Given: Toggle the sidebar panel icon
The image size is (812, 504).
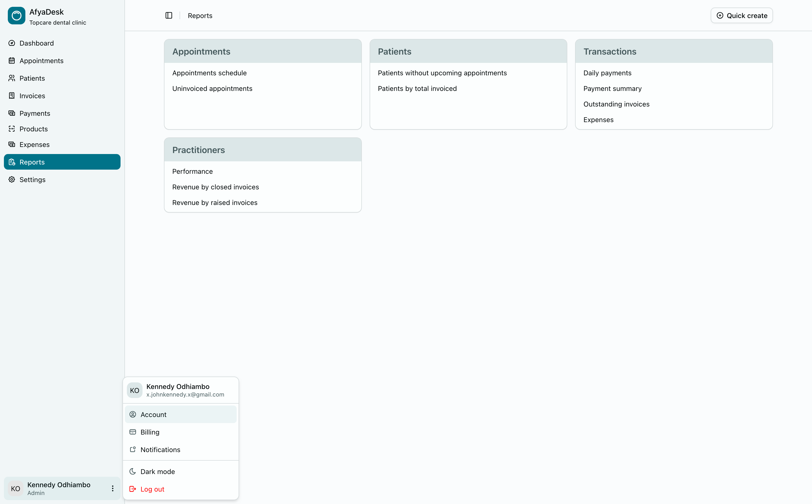Looking at the screenshot, I should click(x=169, y=16).
